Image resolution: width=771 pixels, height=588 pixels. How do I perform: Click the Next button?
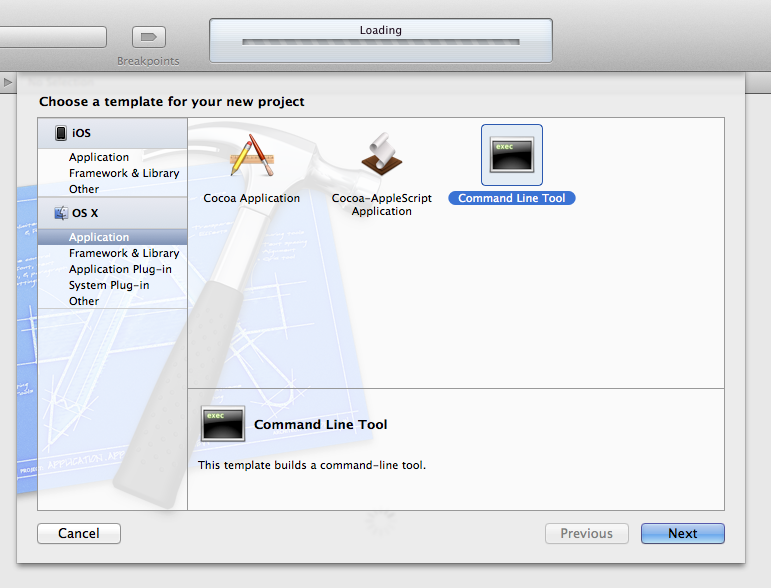pos(682,533)
